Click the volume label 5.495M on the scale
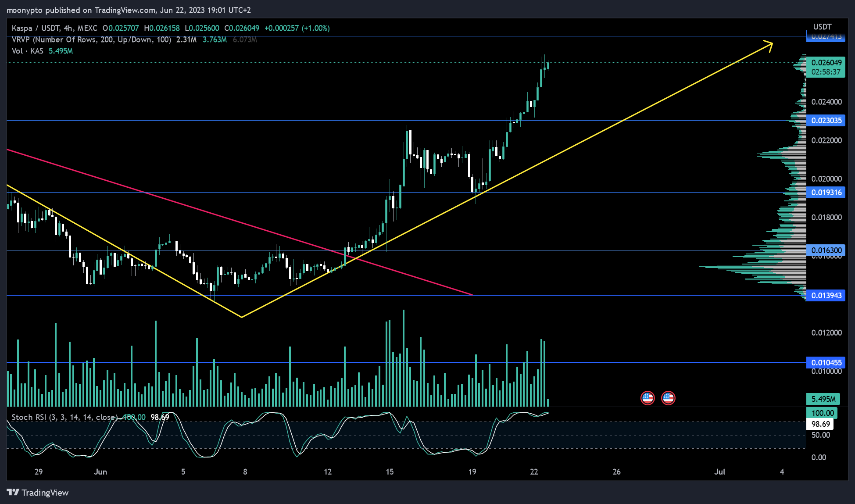855x504 pixels. coord(823,399)
